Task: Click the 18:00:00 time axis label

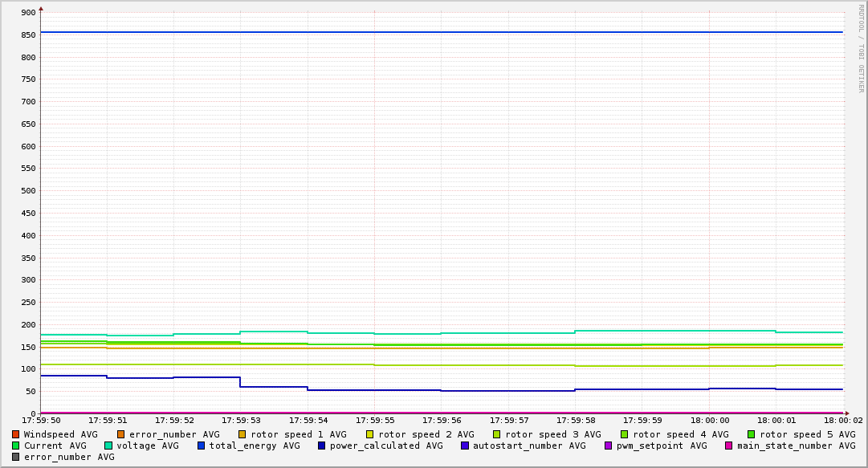Action: click(709, 420)
